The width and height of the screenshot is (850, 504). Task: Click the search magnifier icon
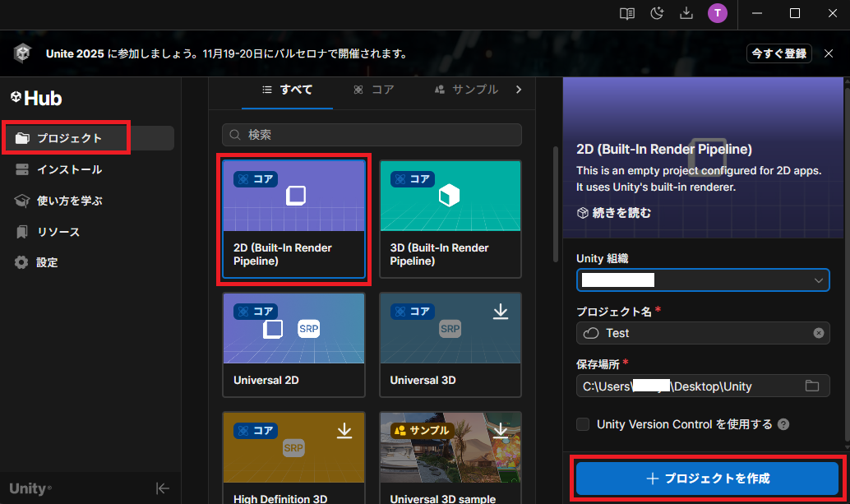[235, 135]
